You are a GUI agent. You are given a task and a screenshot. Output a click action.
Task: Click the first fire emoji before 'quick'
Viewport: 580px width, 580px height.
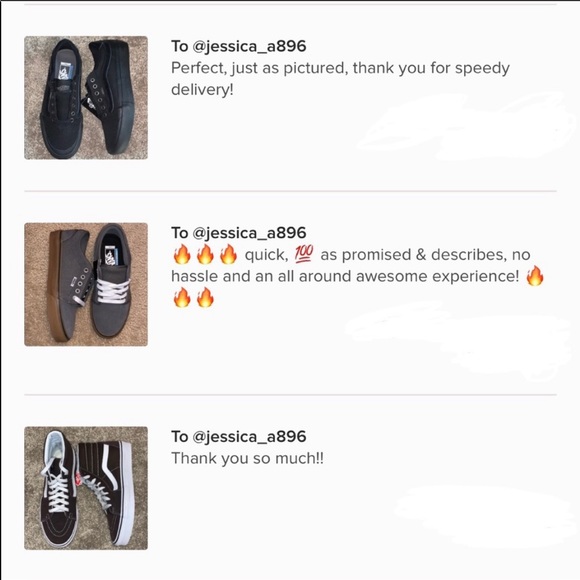pyautogui.click(x=182, y=254)
